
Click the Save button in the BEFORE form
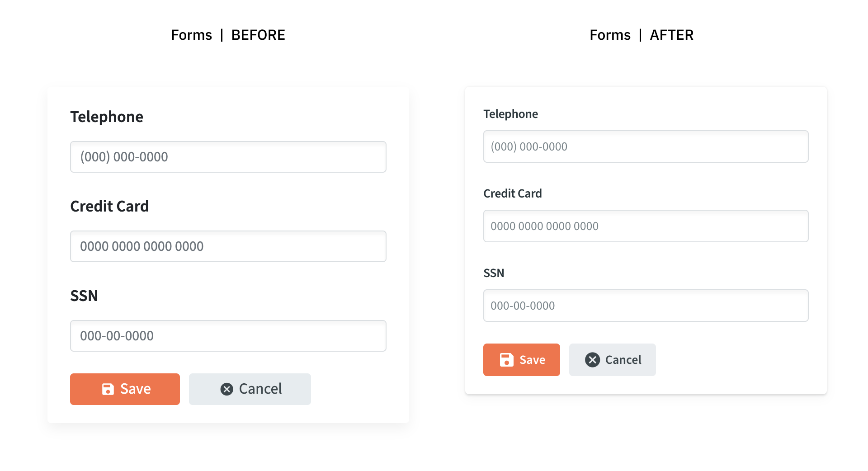pyautogui.click(x=125, y=389)
